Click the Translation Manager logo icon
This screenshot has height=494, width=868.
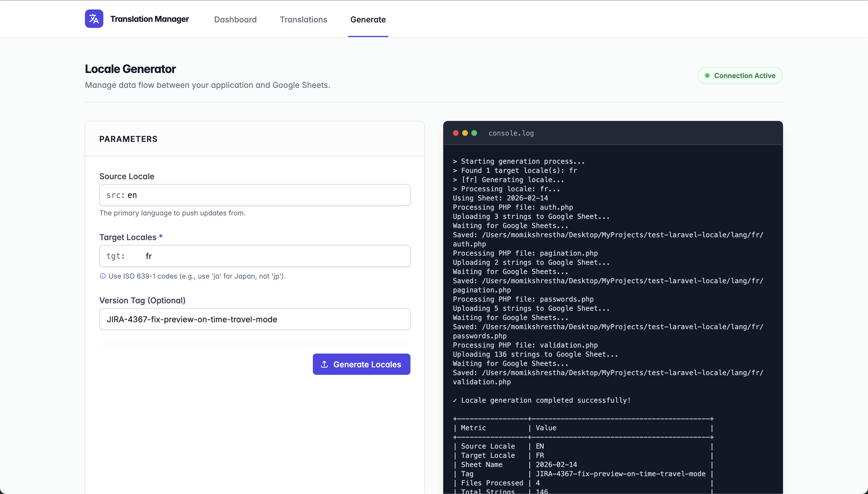point(94,19)
